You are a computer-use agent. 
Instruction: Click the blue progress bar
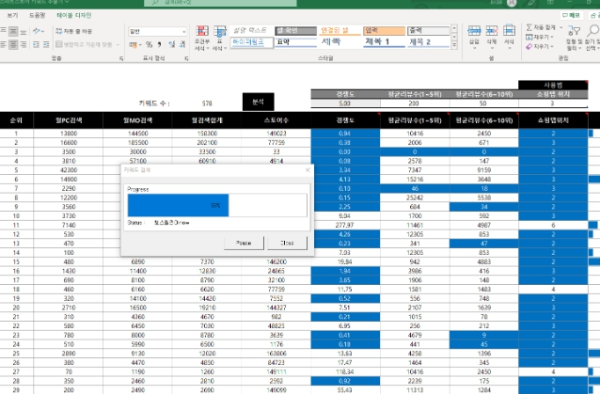click(178, 205)
